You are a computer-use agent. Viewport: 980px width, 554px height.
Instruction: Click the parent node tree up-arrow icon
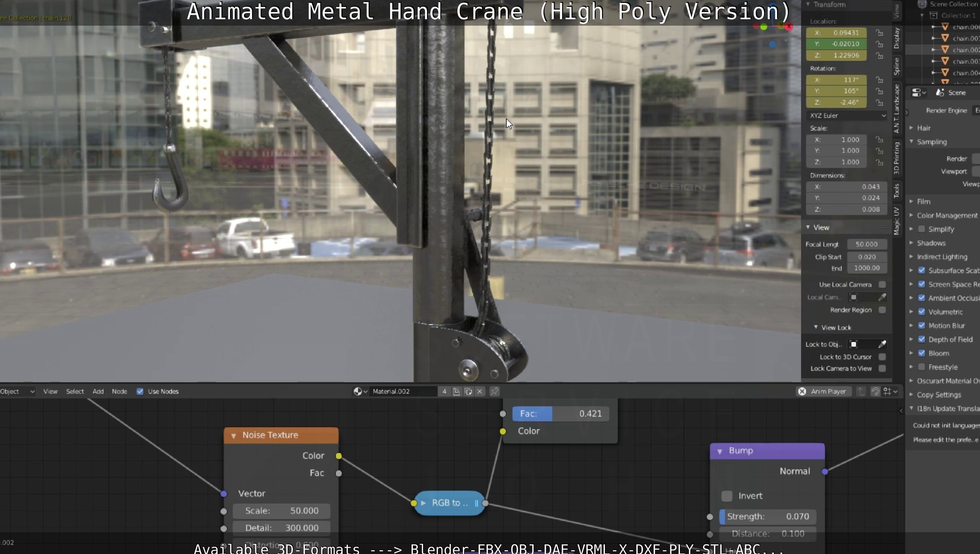[x=861, y=391]
